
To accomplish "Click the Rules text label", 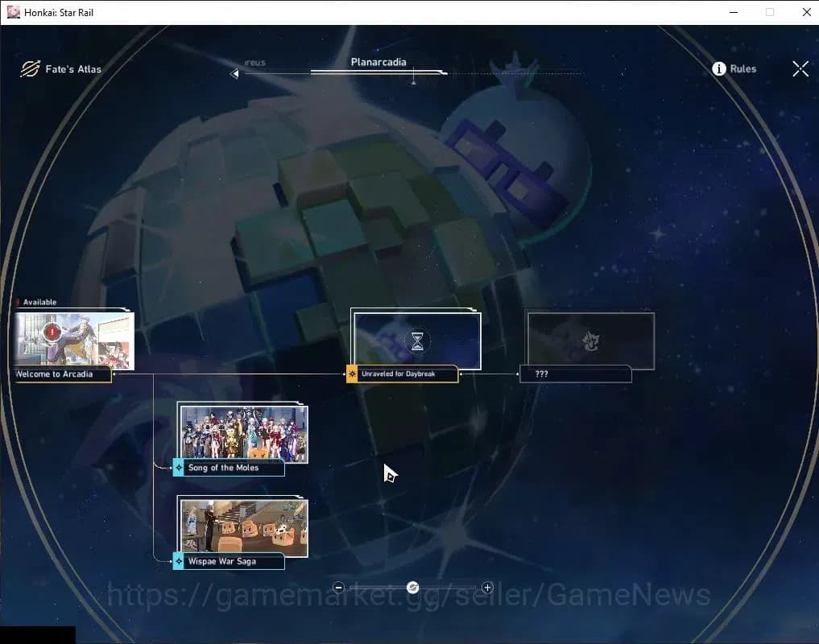I will (742, 68).
